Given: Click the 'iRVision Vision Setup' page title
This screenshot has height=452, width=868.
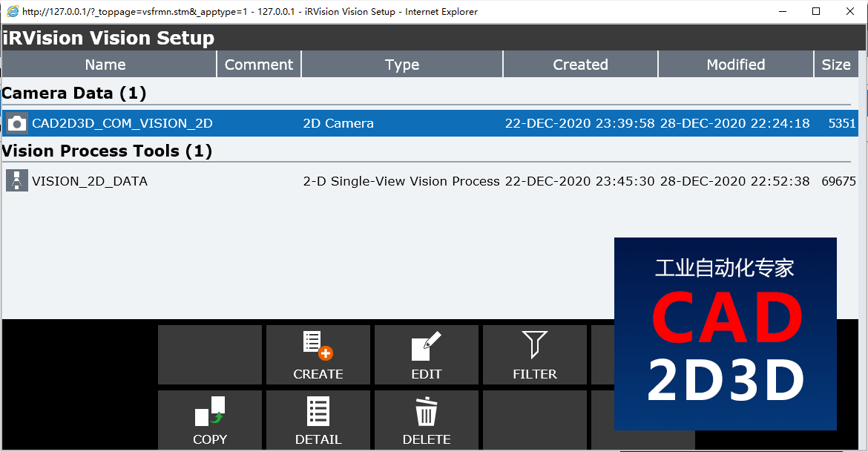Looking at the screenshot, I should coord(108,38).
